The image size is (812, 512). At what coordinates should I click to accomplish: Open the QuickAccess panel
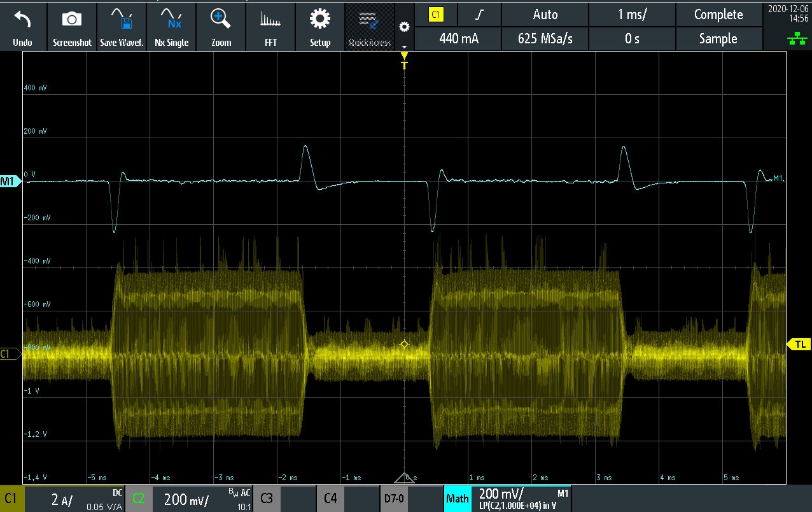370,26
